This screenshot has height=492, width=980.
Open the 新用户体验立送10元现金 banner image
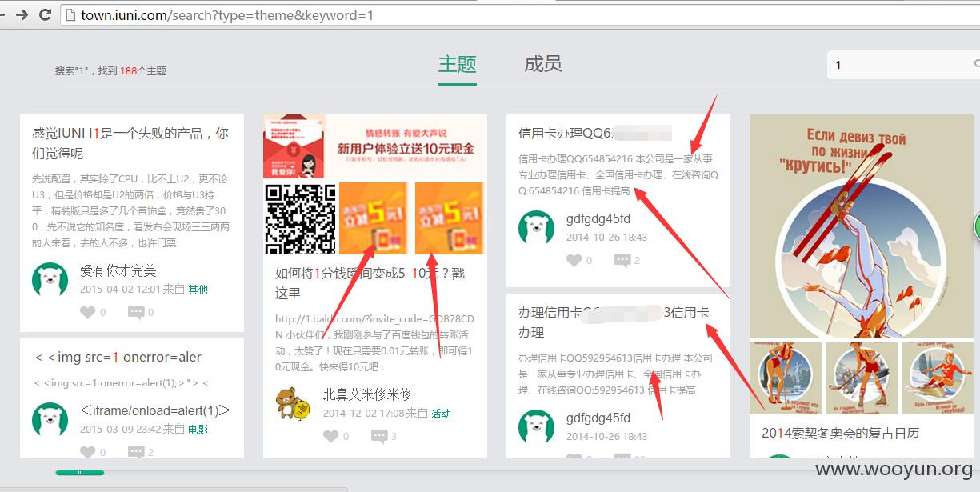[374, 146]
